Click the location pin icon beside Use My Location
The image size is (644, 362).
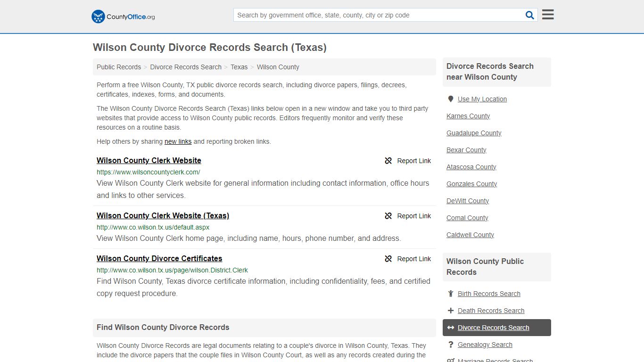point(451,99)
